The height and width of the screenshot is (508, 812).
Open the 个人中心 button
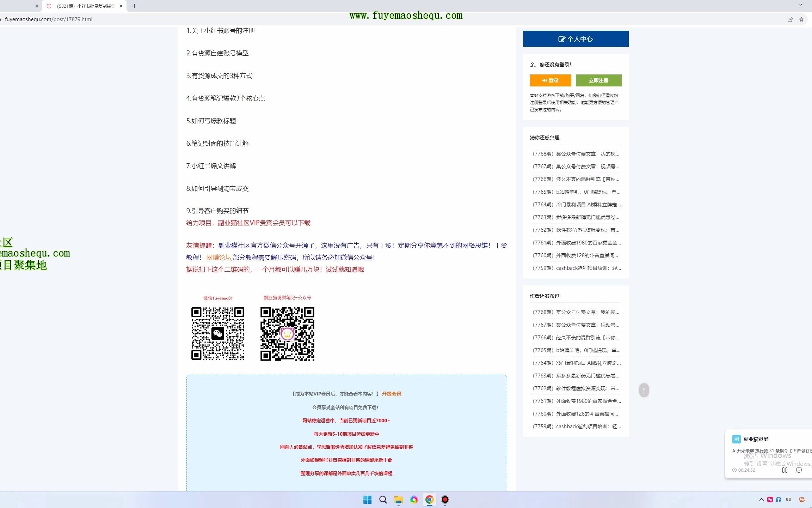(576, 39)
